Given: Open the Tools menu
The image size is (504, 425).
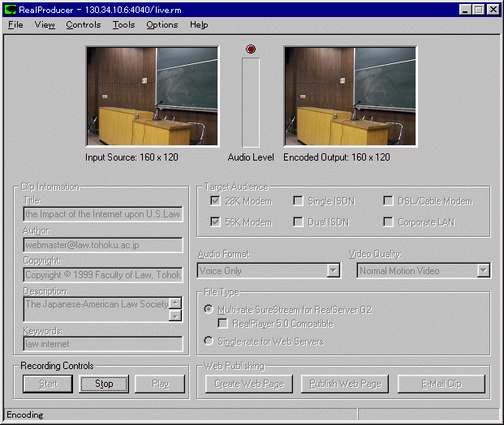Looking at the screenshot, I should pyautogui.click(x=123, y=24).
